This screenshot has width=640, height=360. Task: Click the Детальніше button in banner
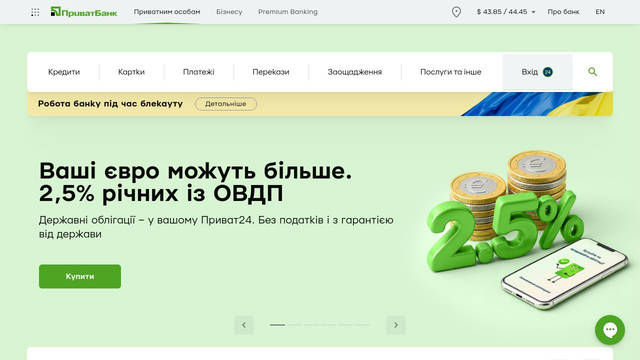pos(226,104)
